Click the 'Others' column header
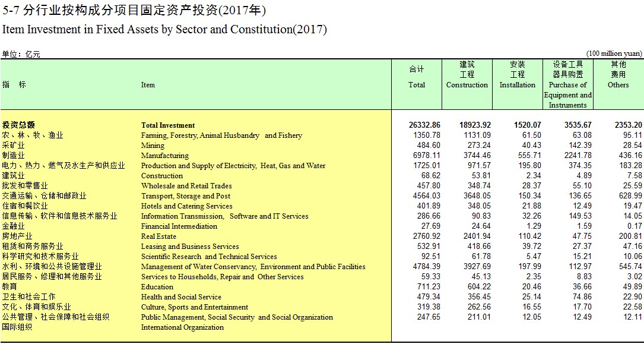This screenshot has width=644, height=363. point(618,85)
